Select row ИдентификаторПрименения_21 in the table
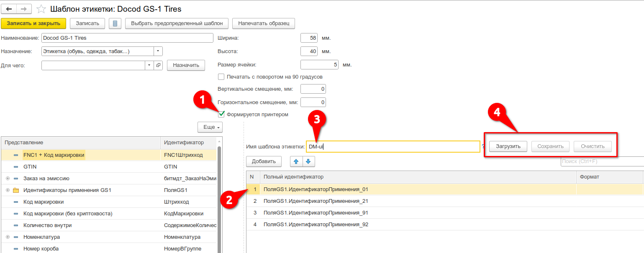The height and width of the screenshot is (253, 644). [316, 201]
